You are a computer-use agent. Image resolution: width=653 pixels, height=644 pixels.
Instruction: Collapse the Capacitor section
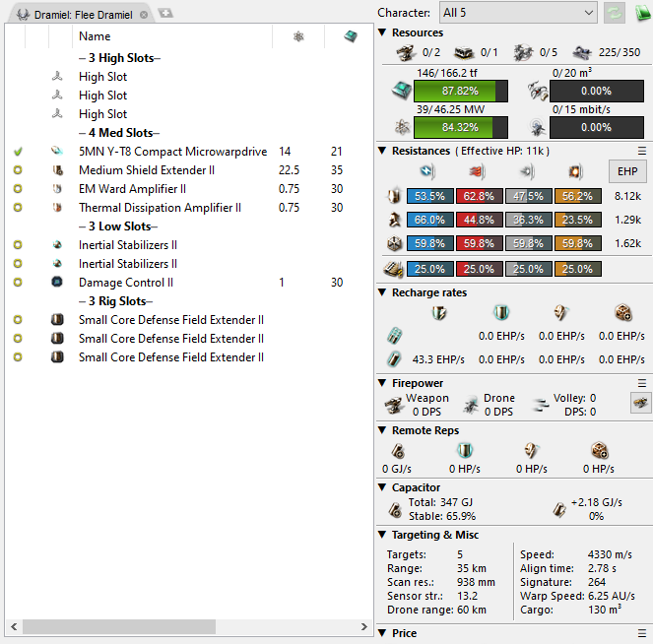pyautogui.click(x=382, y=487)
